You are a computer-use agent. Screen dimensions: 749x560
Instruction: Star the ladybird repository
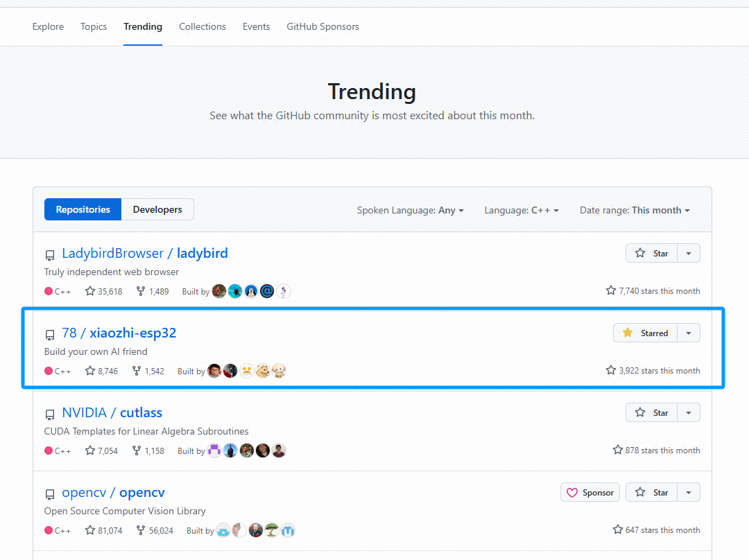(651, 253)
